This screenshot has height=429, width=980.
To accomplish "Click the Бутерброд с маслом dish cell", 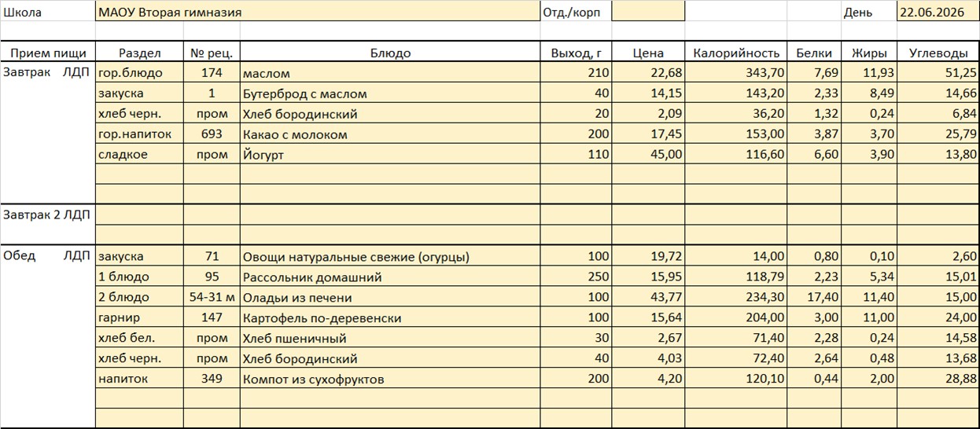I will [390, 93].
